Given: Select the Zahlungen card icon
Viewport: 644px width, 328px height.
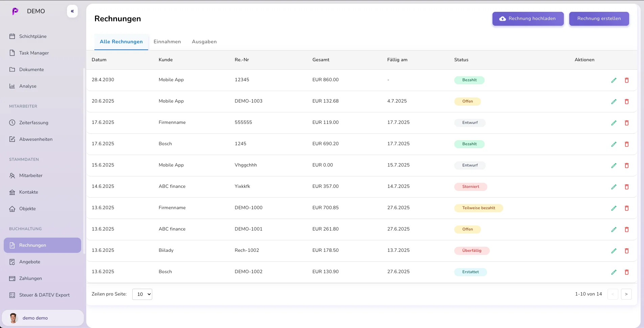Looking at the screenshot, I should click(12, 278).
